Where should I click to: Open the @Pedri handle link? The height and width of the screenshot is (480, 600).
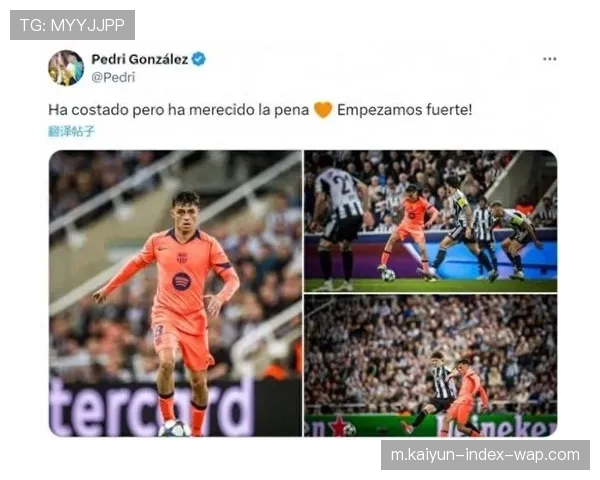[113, 77]
